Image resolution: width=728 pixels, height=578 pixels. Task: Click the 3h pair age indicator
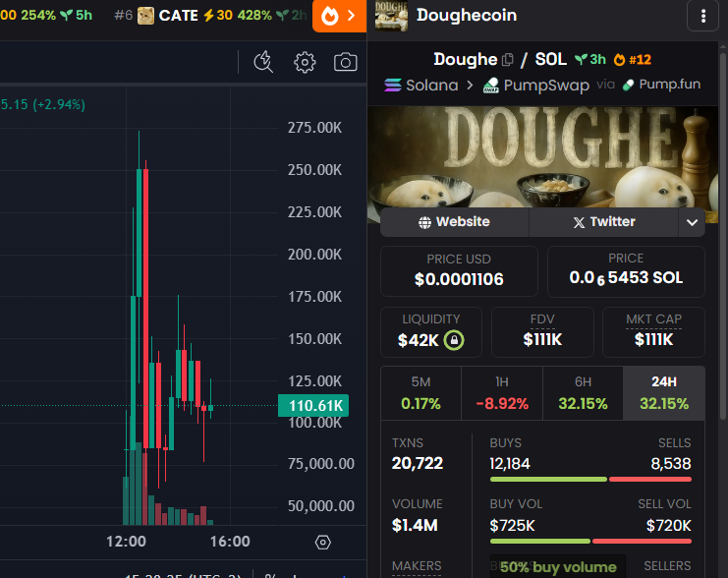pos(590,60)
